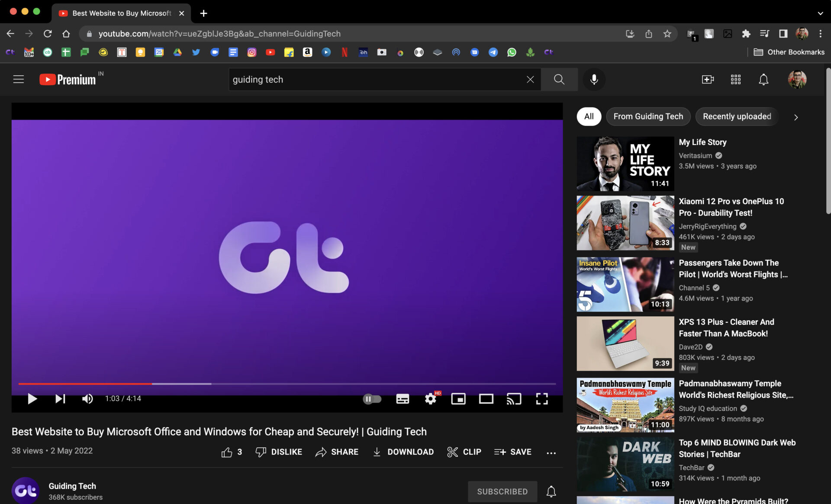
Task: Open Chrome extensions puzzle icon
Action: 746,34
